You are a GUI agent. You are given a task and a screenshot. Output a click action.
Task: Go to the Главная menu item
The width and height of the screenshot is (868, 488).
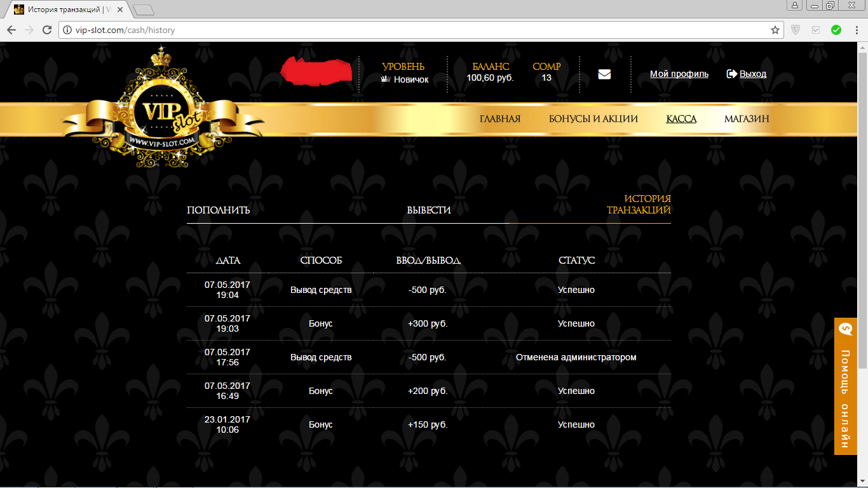click(499, 119)
